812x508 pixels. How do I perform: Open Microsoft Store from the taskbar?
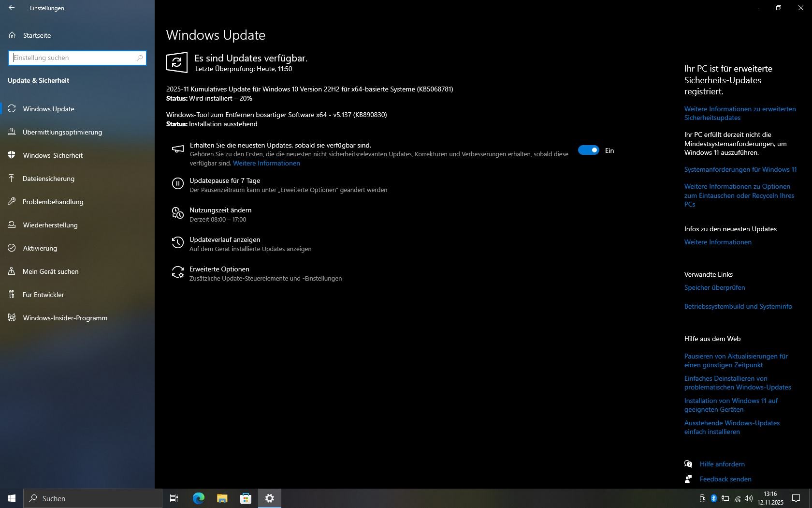[246, 498]
